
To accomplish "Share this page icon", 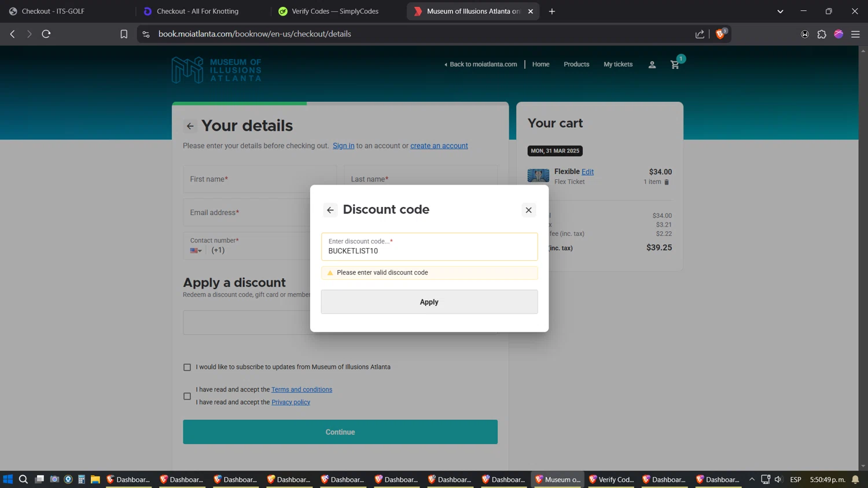I will coord(700,34).
